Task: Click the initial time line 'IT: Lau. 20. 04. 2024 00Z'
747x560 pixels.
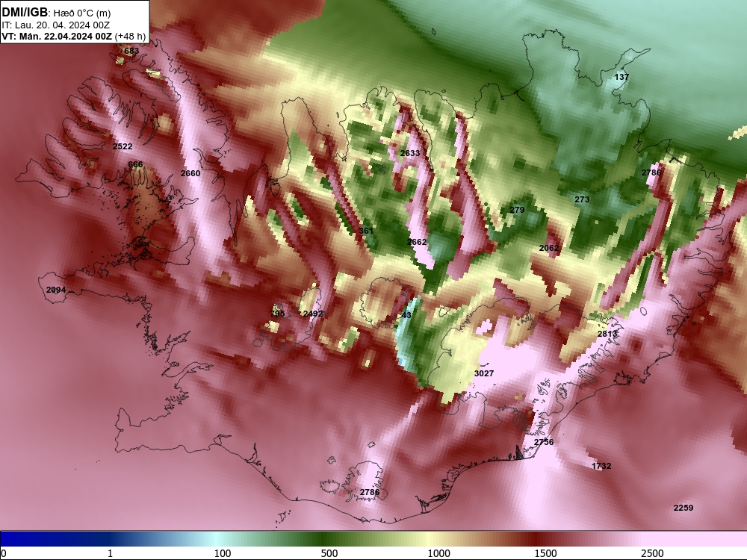Action: 56,25
